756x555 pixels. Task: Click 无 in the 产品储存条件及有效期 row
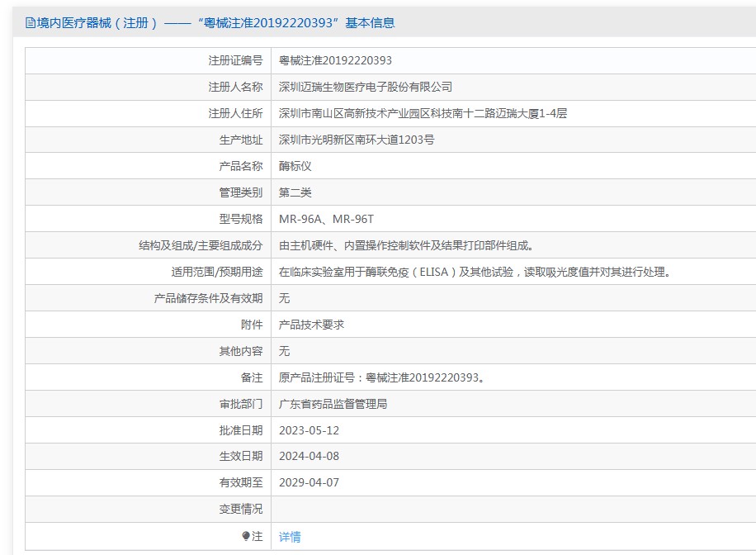point(285,298)
